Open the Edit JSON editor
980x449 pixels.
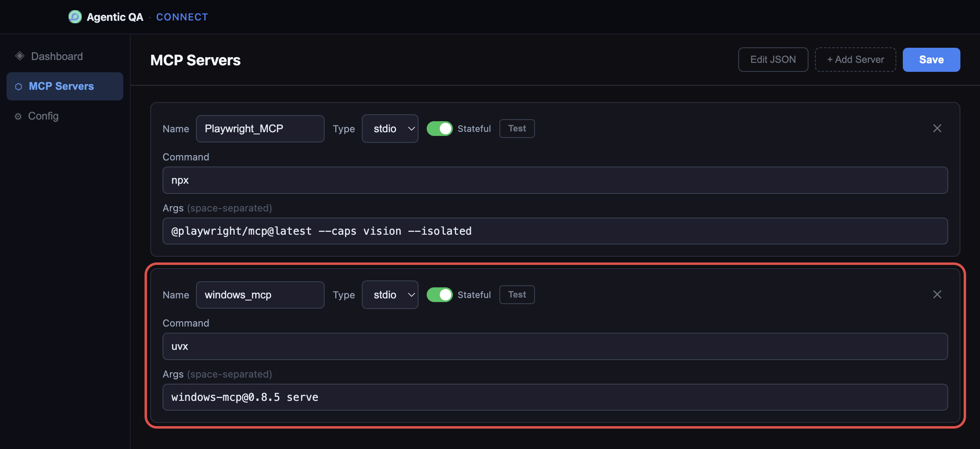pyautogui.click(x=773, y=60)
